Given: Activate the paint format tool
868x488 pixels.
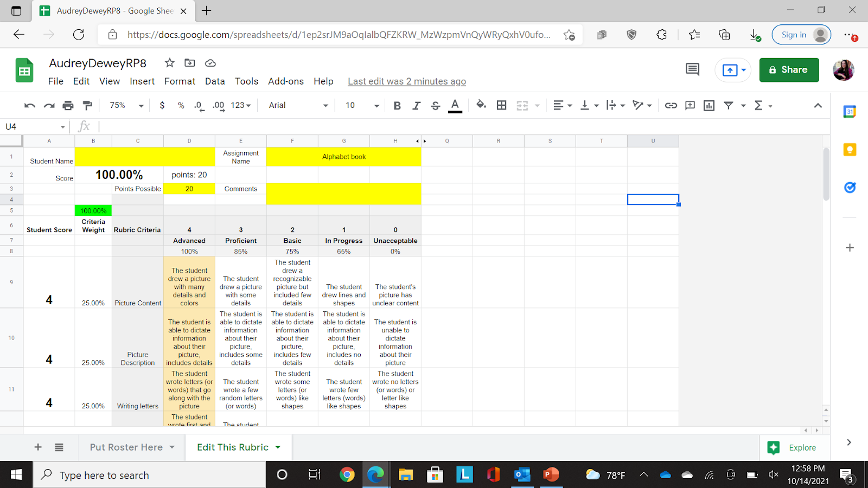Looking at the screenshot, I should pyautogui.click(x=87, y=105).
